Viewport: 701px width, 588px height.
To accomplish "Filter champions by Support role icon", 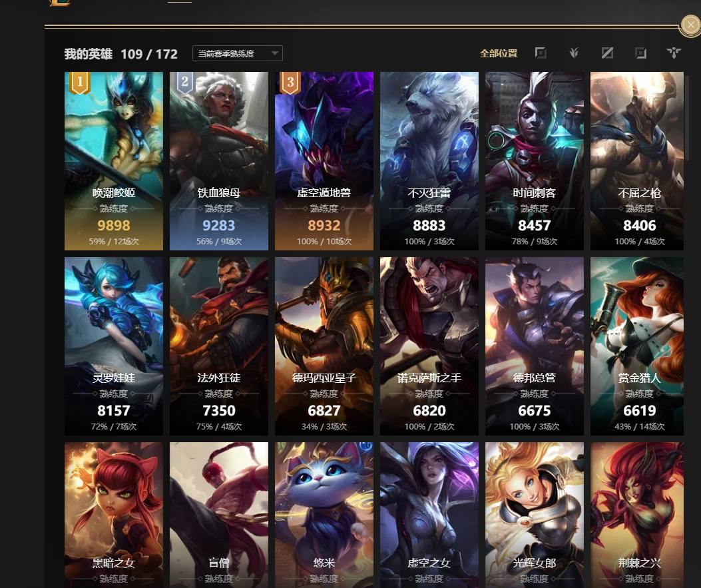I will (x=674, y=53).
